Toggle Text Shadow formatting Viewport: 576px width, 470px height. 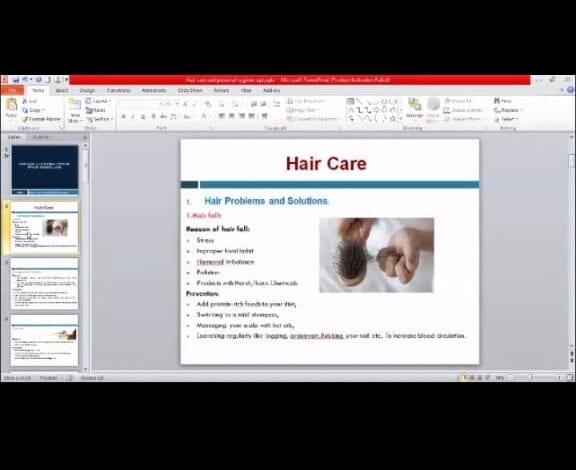(153, 116)
